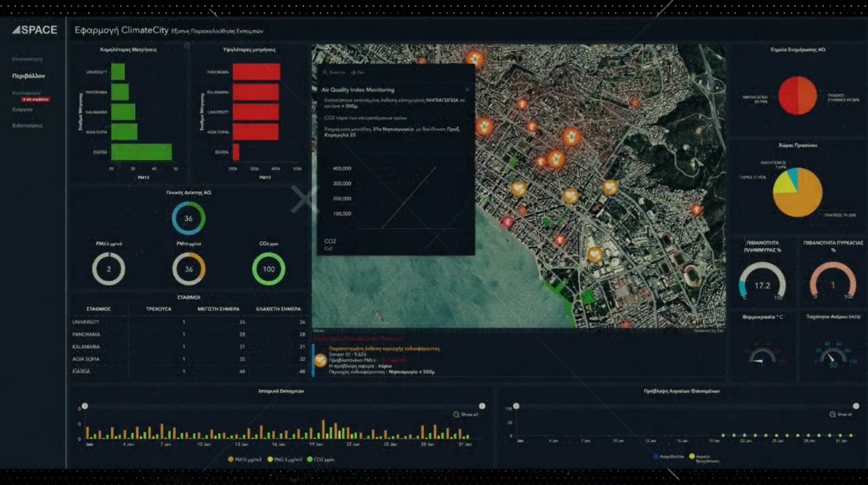This screenshot has height=485, width=868.
Task: Select the KALAMARIA row in stations table
Action: pos(189,346)
